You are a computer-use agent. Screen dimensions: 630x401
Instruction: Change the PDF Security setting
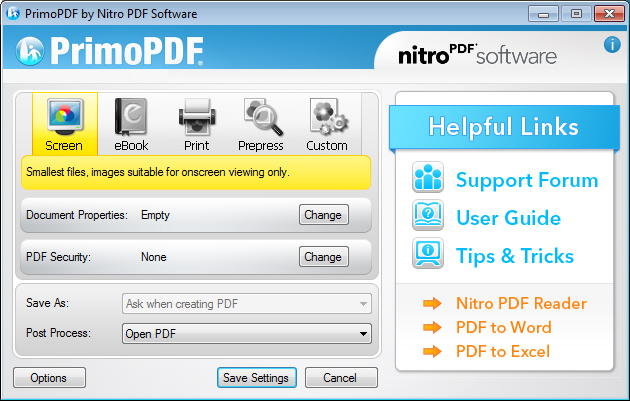[323, 256]
